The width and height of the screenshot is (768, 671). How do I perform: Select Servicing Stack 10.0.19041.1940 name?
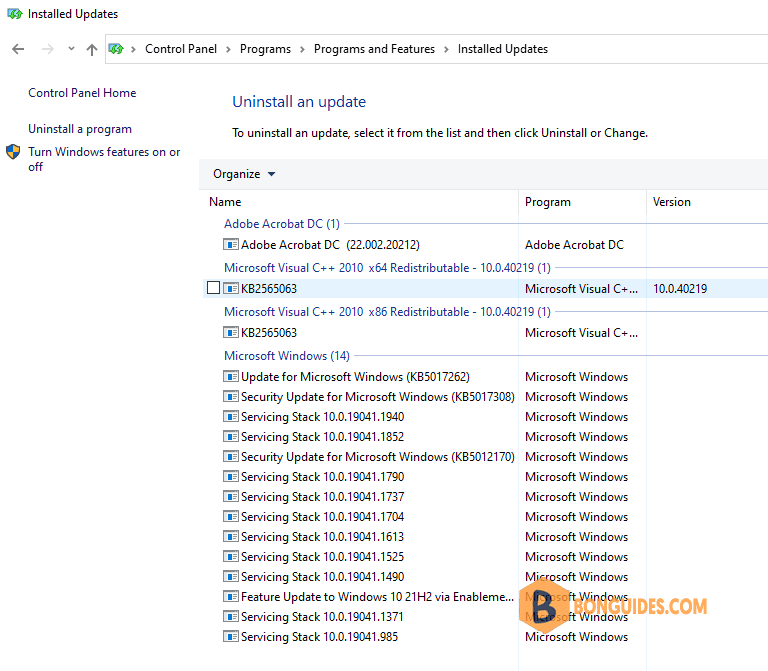[x=322, y=417]
